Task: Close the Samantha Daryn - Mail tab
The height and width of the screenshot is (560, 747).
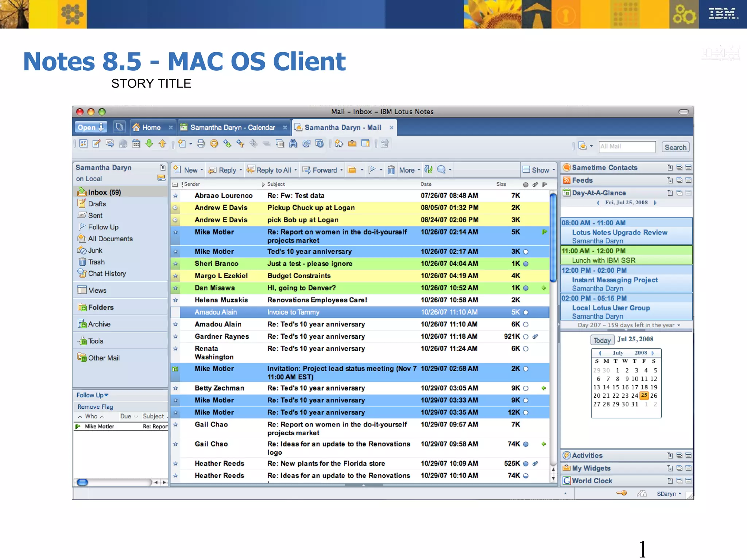Action: coord(391,127)
